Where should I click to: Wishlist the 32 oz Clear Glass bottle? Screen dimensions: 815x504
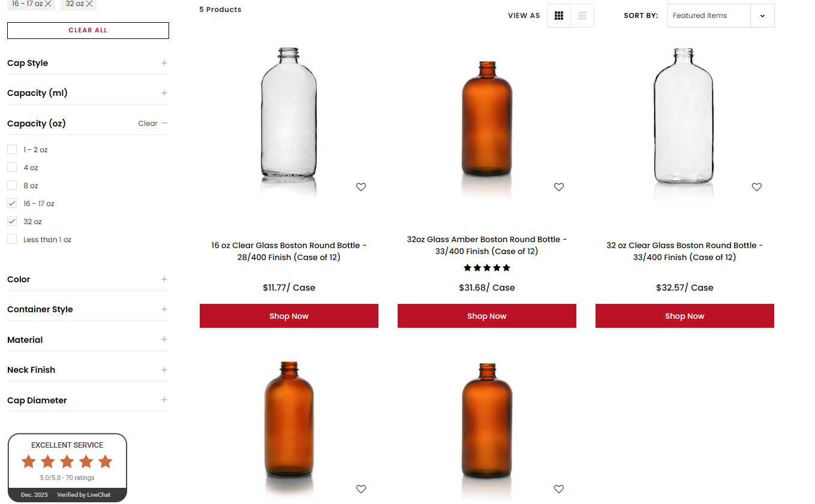[757, 187]
